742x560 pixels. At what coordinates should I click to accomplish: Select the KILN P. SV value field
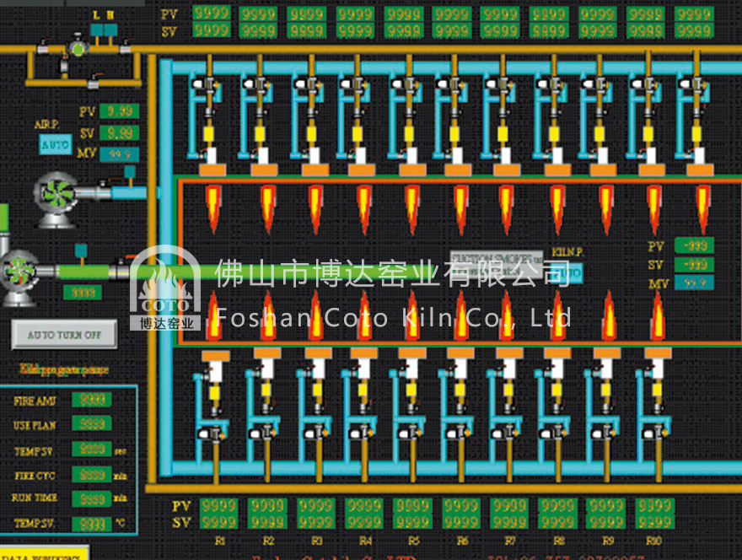coord(694,265)
